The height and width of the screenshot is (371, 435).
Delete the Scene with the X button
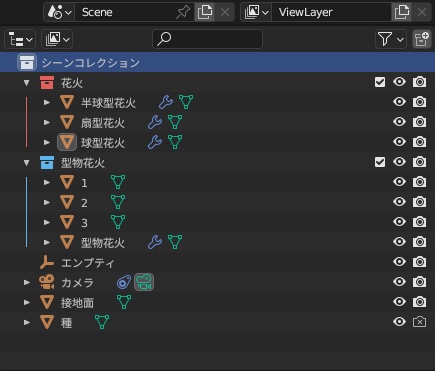tap(225, 12)
